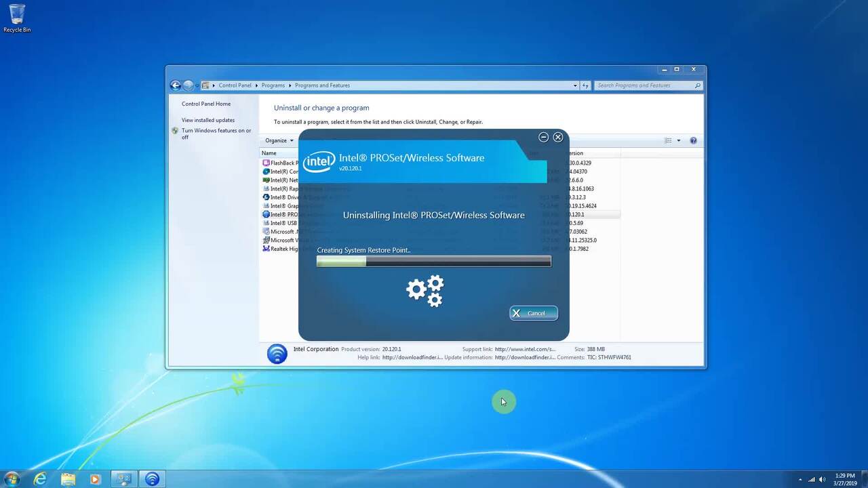The width and height of the screenshot is (868, 488).
Task: Open the network signal tray icon
Action: tap(811, 479)
